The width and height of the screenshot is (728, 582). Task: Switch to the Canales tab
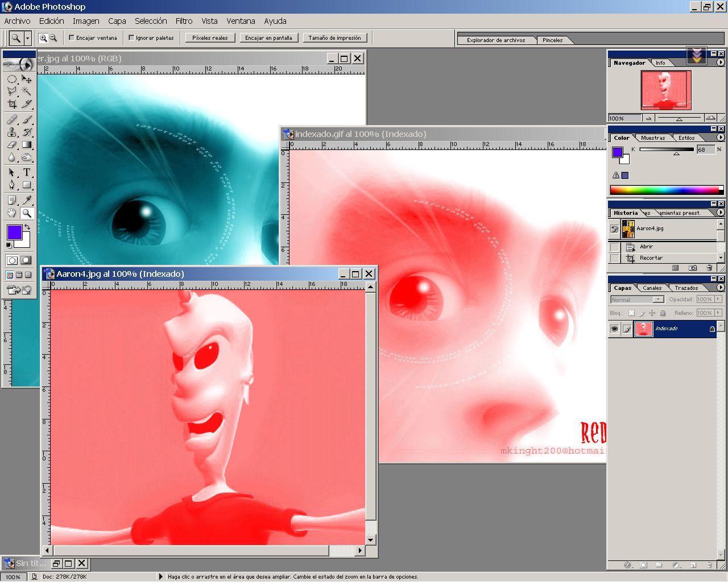(x=652, y=288)
